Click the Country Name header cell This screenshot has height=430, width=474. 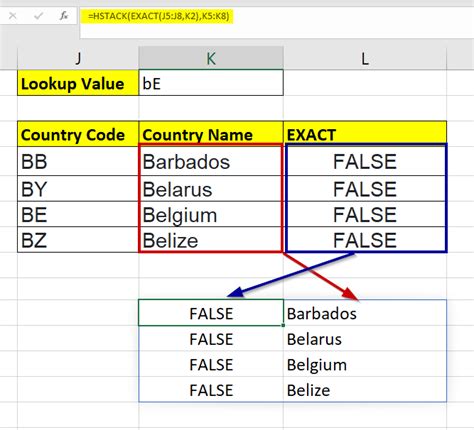coord(211,134)
